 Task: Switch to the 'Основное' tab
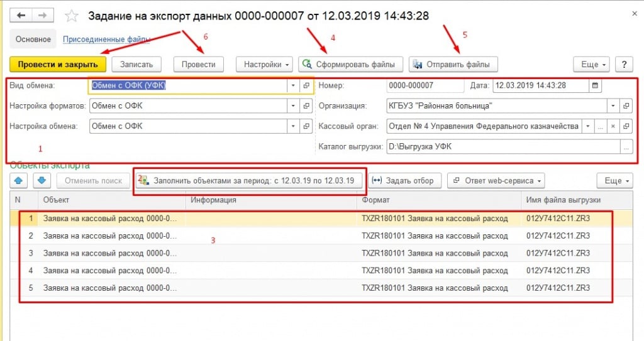(x=33, y=39)
